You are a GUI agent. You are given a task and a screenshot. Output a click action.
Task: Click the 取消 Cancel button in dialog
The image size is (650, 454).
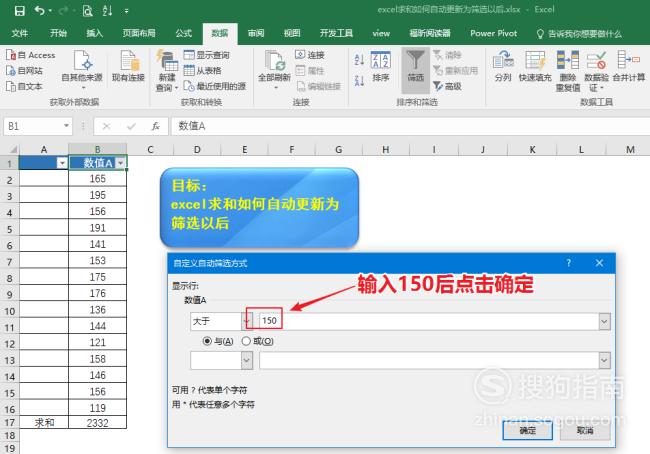(x=585, y=430)
